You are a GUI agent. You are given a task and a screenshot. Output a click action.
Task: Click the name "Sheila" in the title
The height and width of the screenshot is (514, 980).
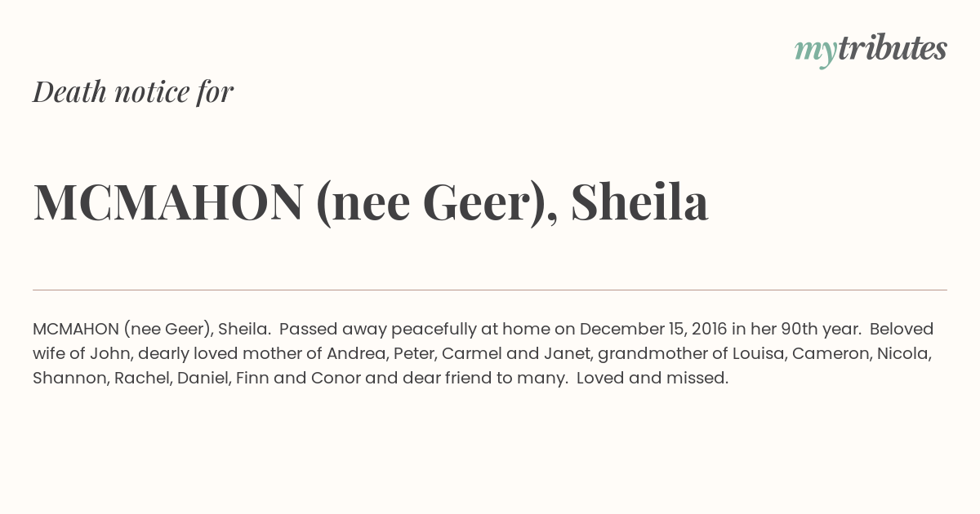click(x=639, y=202)
